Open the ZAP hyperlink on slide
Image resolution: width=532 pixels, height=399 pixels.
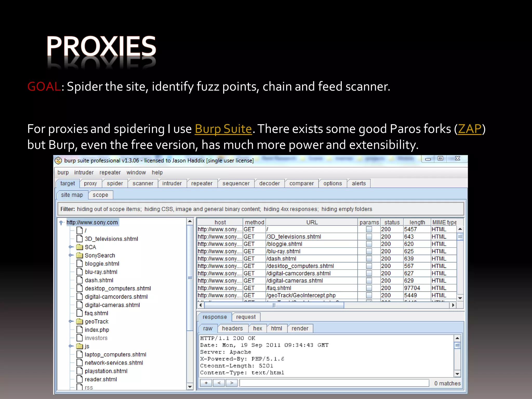point(470,129)
